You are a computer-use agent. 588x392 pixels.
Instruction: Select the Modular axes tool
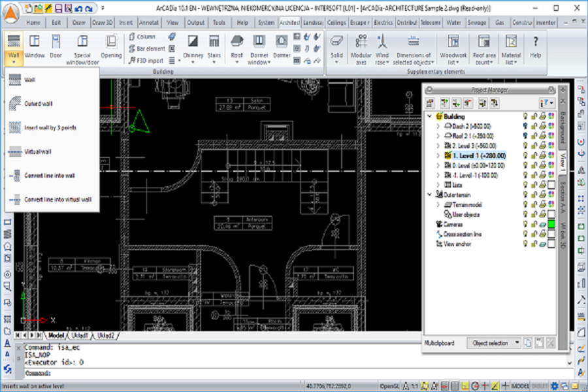pyautogui.click(x=361, y=43)
